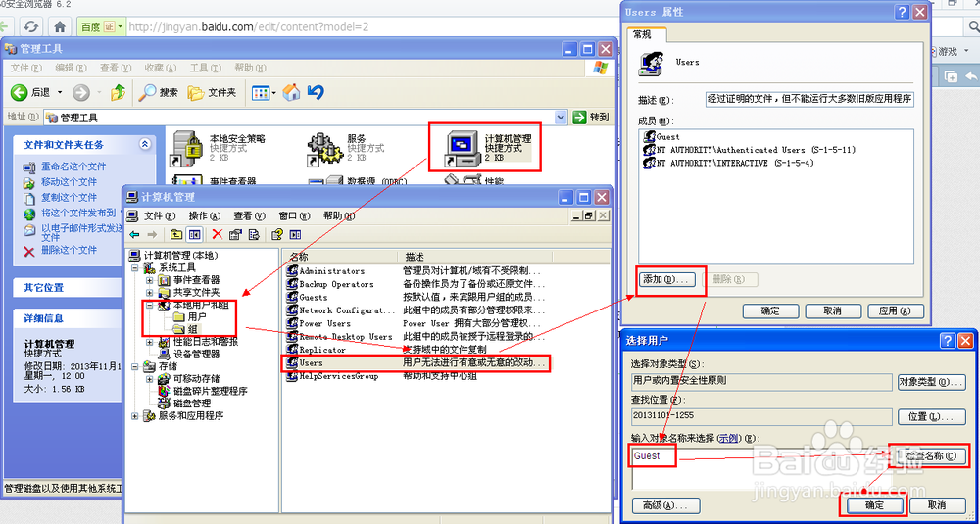
Task: Select Users row in group list
Action: [417, 362]
